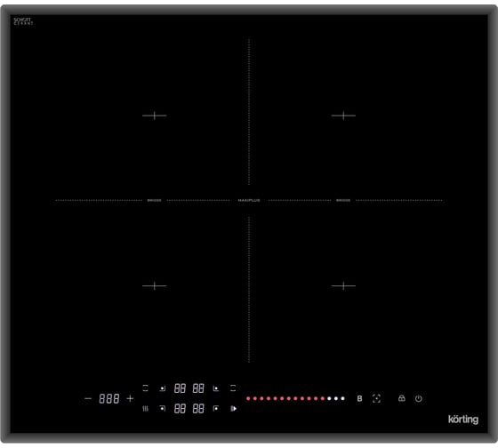The image size is (498, 448).
Task: Select the rear-right zone selector symbol
Action: 216,388
